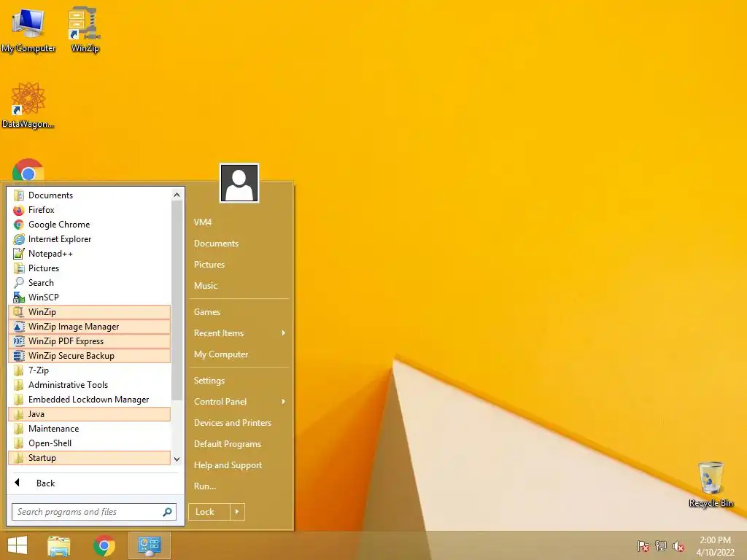Open Pictures in programs list

pos(90,268)
